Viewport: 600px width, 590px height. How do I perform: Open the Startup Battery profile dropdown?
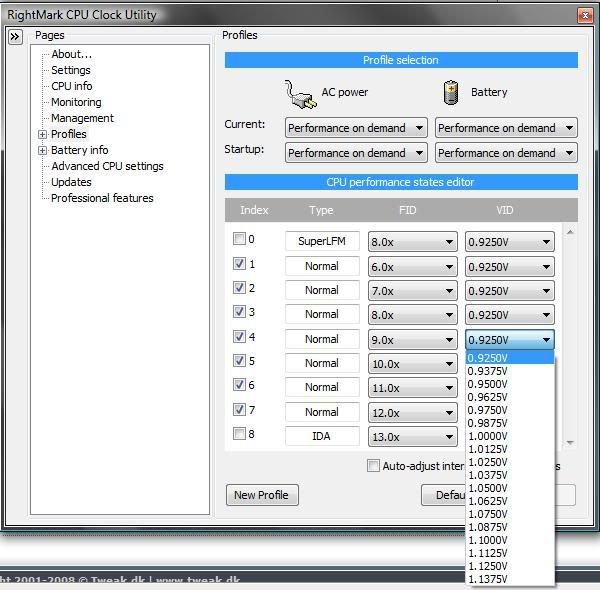click(506, 153)
